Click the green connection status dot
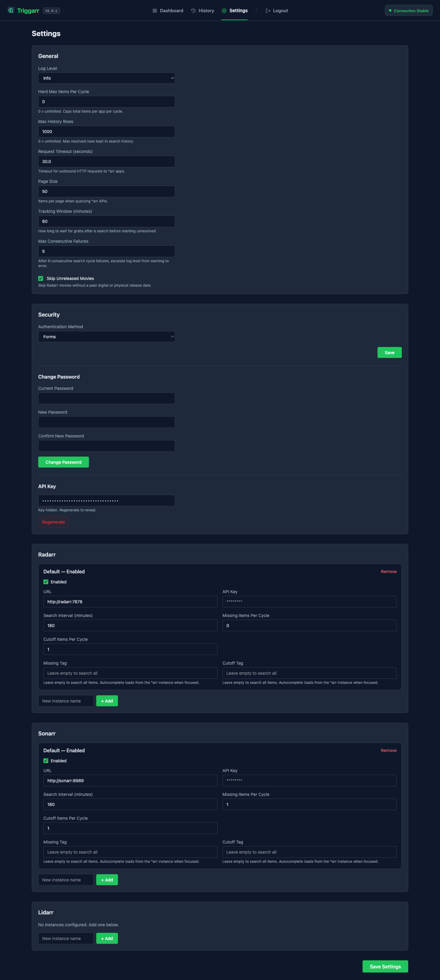Viewport: 440px width, 980px height. click(x=390, y=11)
